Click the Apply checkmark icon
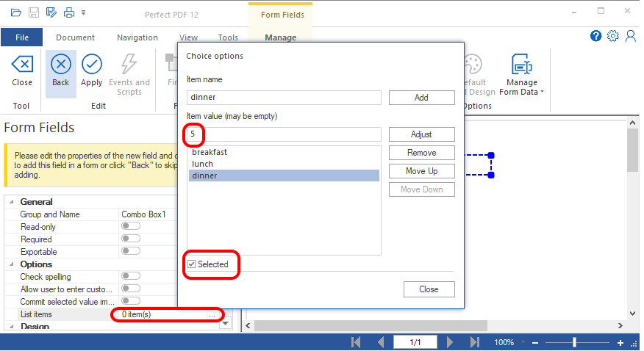The width and height of the screenshot is (644, 351). click(x=91, y=65)
